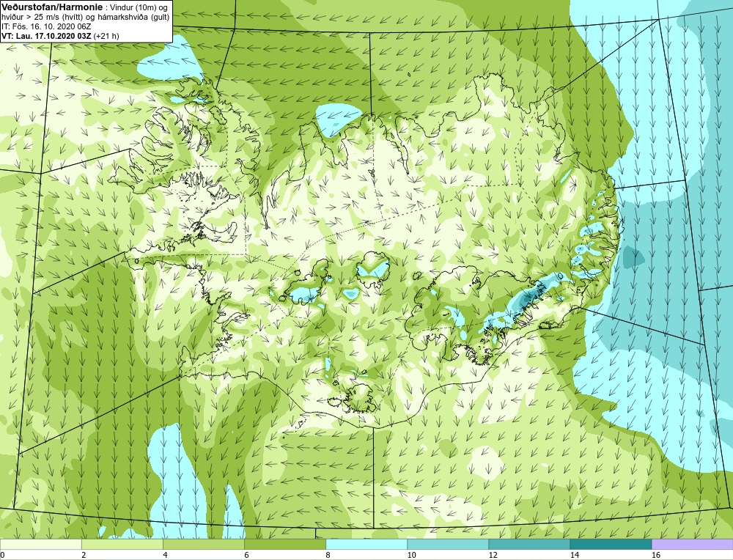Viewport: 733px width, 560px height.
Task: Click the legend scale label 4
Action: 166,555
